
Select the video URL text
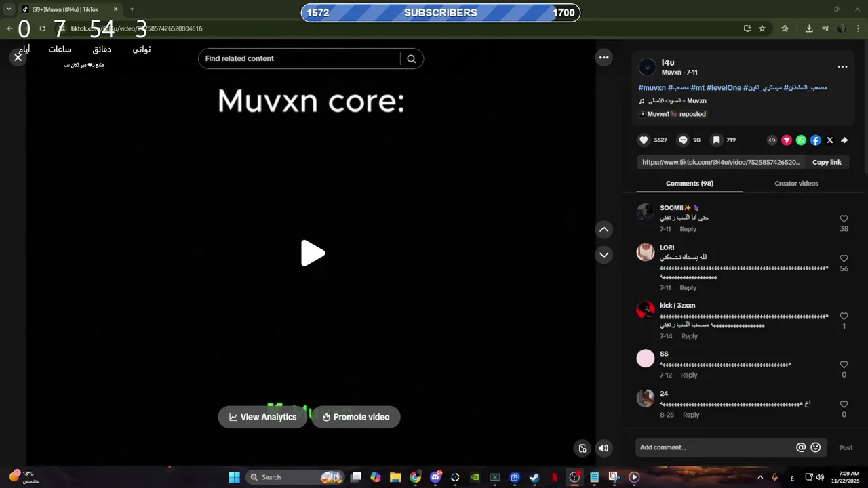pos(721,163)
